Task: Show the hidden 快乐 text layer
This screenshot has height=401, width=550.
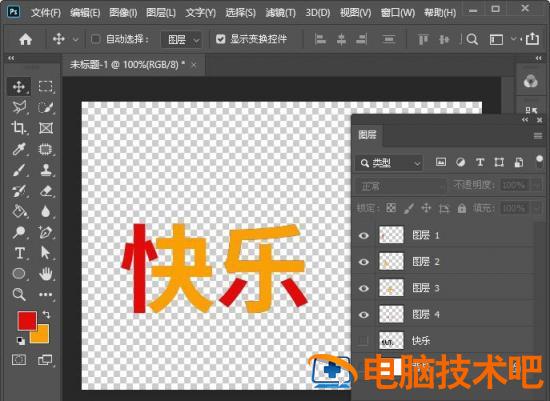Action: pos(364,340)
